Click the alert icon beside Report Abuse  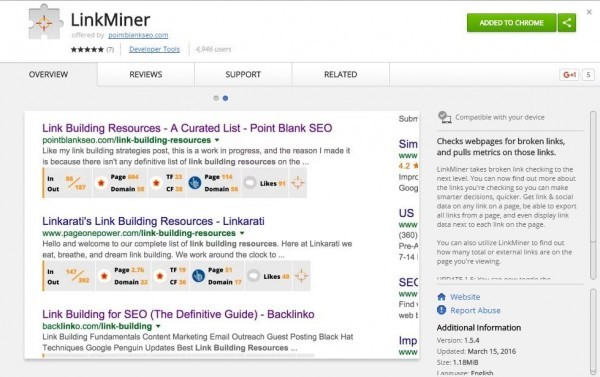[441, 310]
